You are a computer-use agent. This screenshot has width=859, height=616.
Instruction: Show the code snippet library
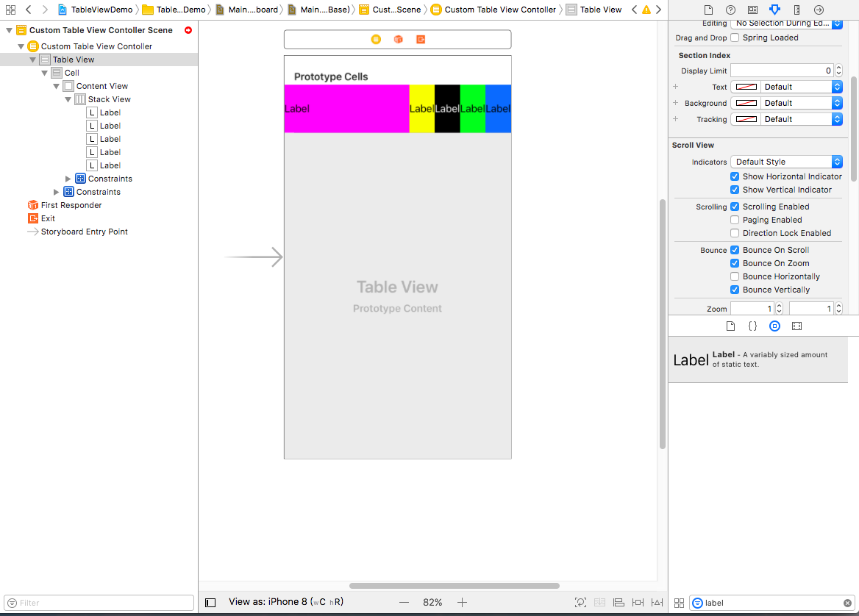pyautogui.click(x=752, y=326)
